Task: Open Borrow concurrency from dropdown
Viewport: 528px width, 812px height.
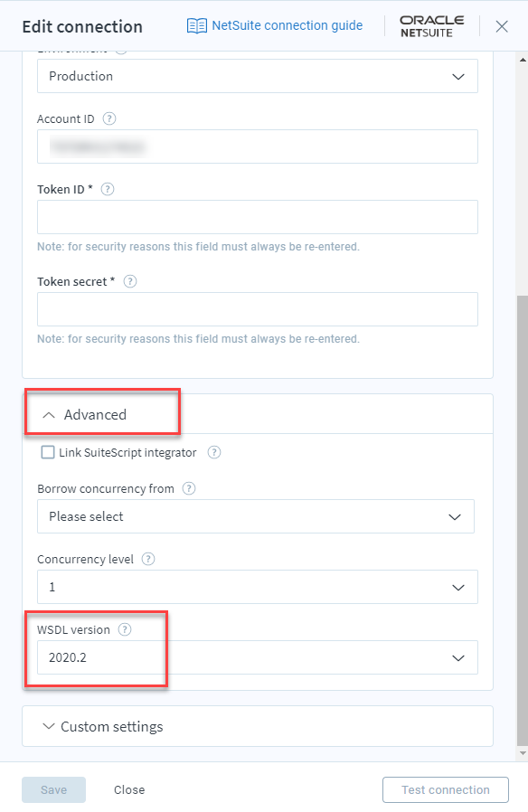Action: click(x=256, y=516)
